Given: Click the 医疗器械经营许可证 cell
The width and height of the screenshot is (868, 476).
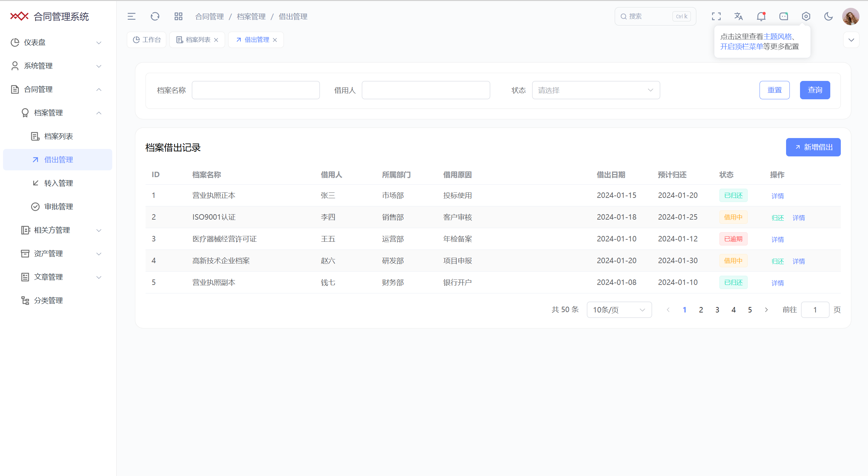Looking at the screenshot, I should point(225,239).
